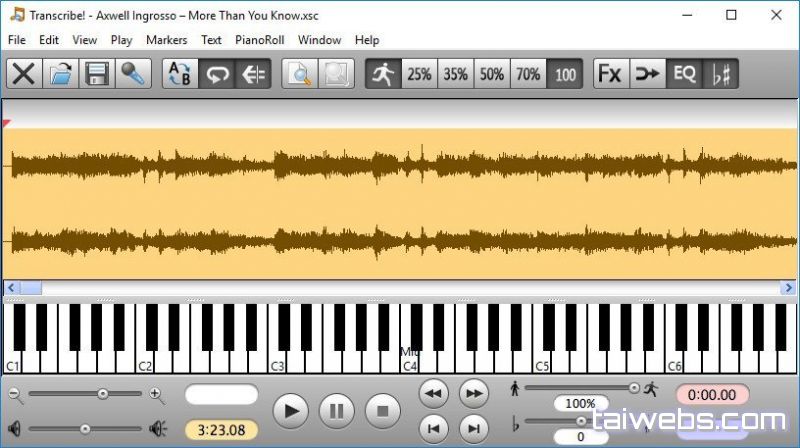Set playback speed to 70%

528,74
